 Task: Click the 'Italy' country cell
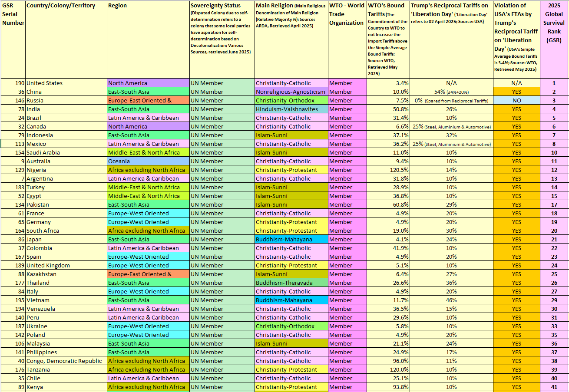tap(66, 291)
